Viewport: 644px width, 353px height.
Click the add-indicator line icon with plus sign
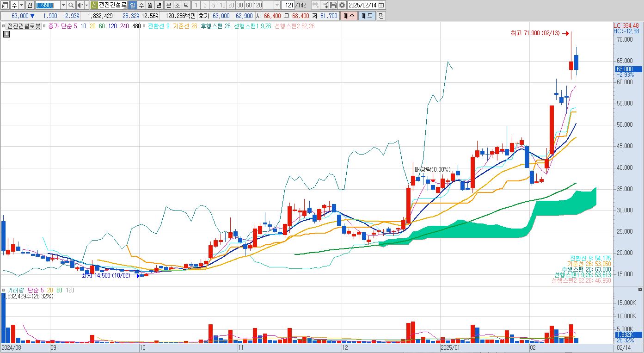(x=325, y=5)
